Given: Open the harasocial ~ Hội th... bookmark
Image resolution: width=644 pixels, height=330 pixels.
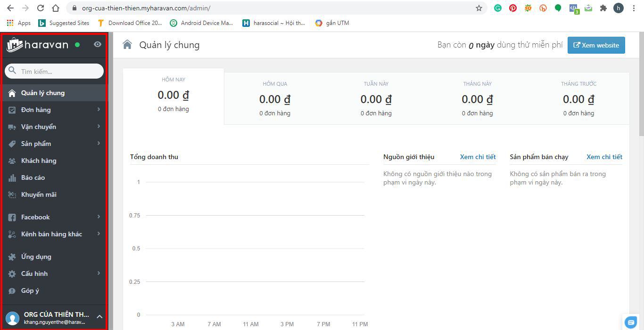Looking at the screenshot, I should [274, 23].
